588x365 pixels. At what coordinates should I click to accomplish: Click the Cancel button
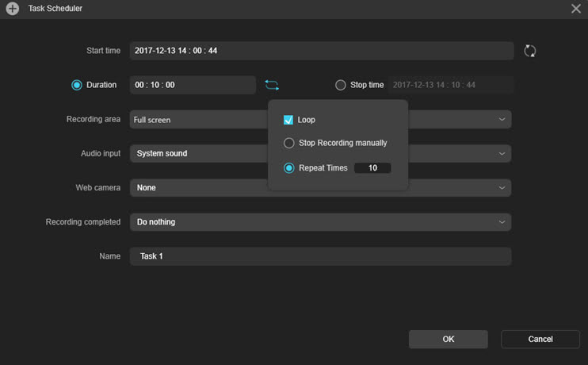(540, 339)
